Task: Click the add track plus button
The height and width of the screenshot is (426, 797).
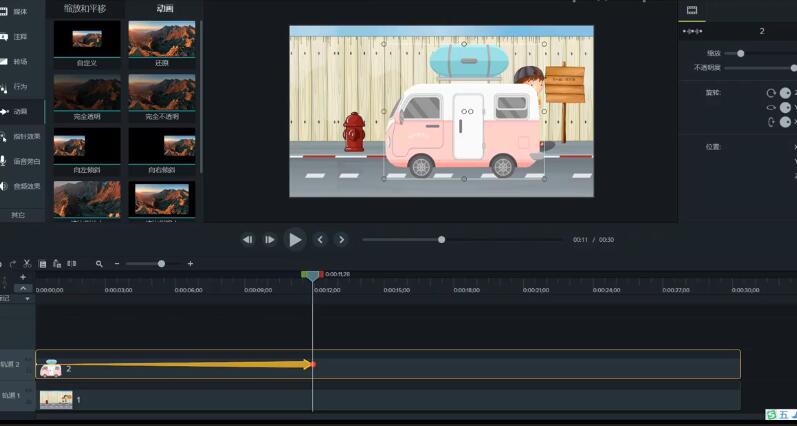Action: 23,277
